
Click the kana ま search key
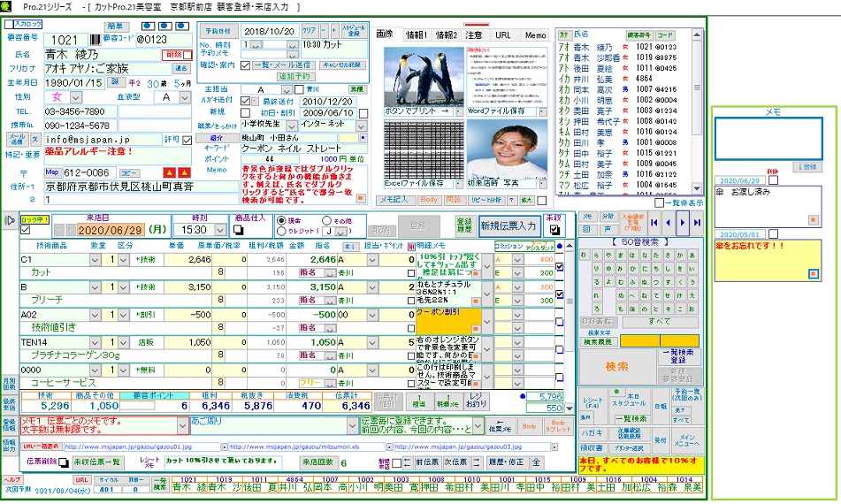pos(621,256)
